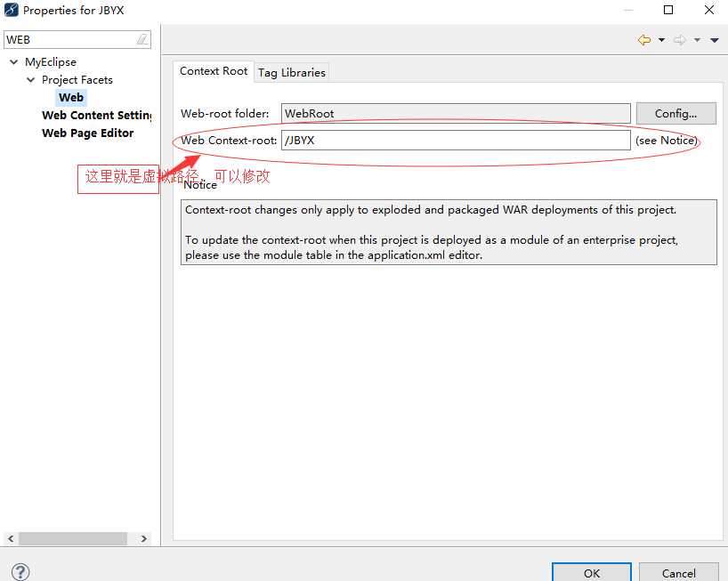Click the Web-root folder: label
This screenshot has width=728, height=581.
224,113
